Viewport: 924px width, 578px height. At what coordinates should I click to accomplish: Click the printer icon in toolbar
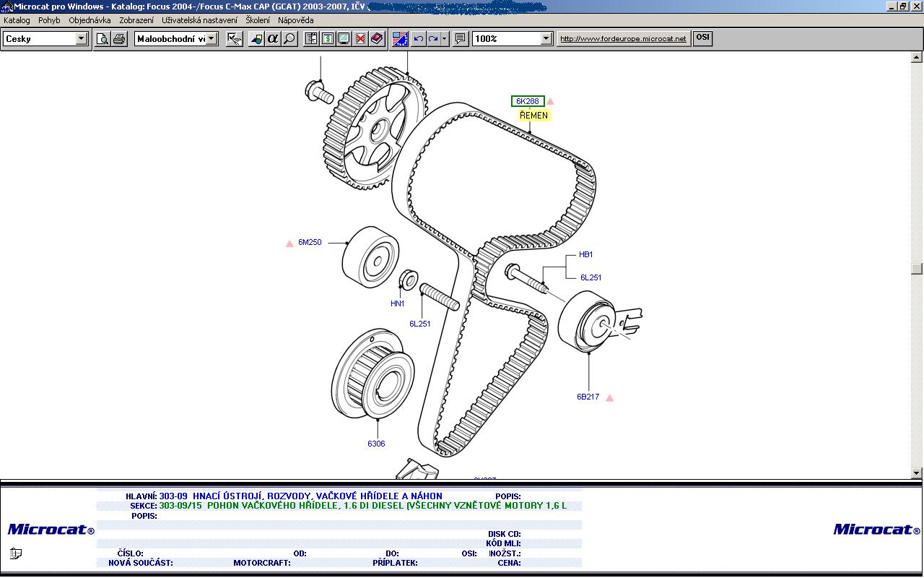[119, 39]
